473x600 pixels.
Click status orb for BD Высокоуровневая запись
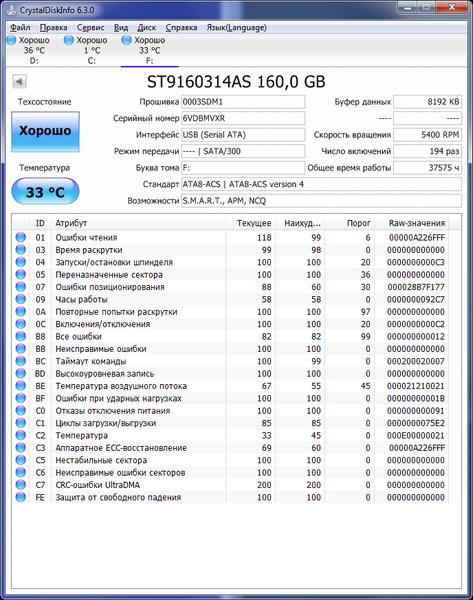tap(21, 373)
